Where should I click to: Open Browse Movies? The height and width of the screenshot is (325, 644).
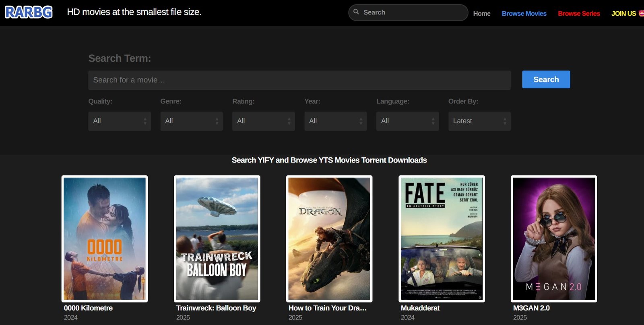(524, 13)
